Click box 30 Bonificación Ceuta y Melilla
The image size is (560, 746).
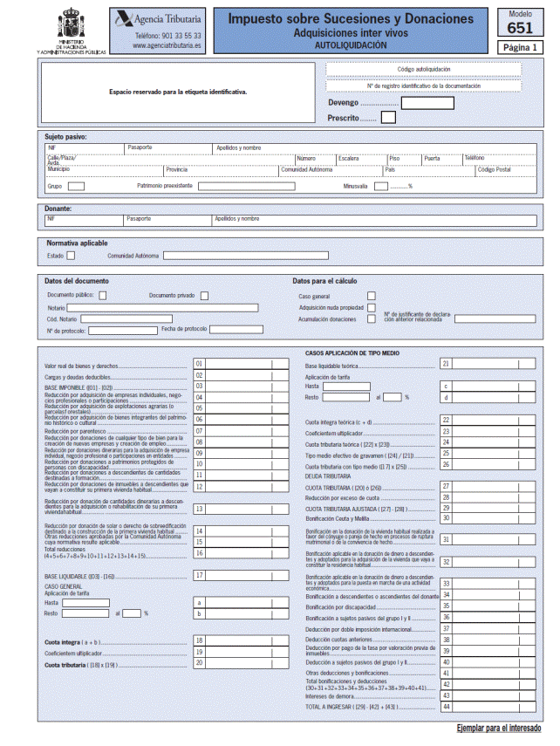494,518
